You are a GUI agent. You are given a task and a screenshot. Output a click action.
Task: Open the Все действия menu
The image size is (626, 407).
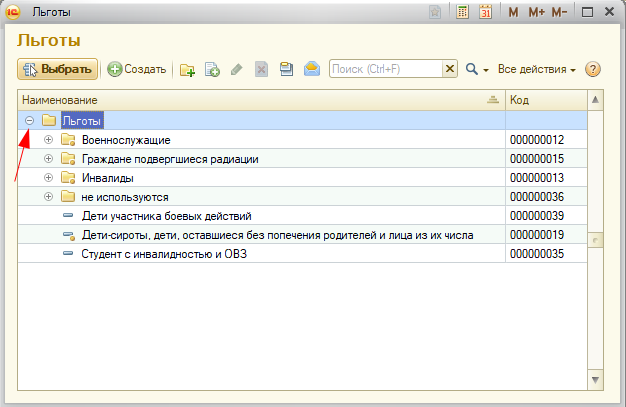537,70
